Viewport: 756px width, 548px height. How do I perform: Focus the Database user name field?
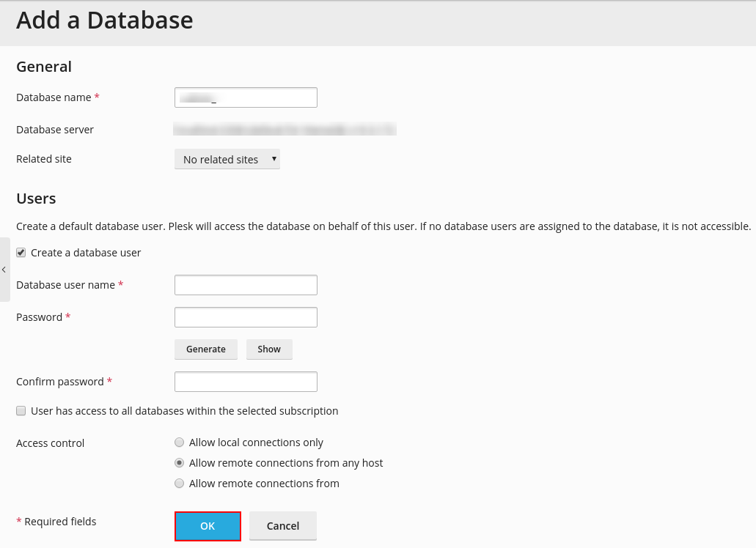[x=246, y=285]
